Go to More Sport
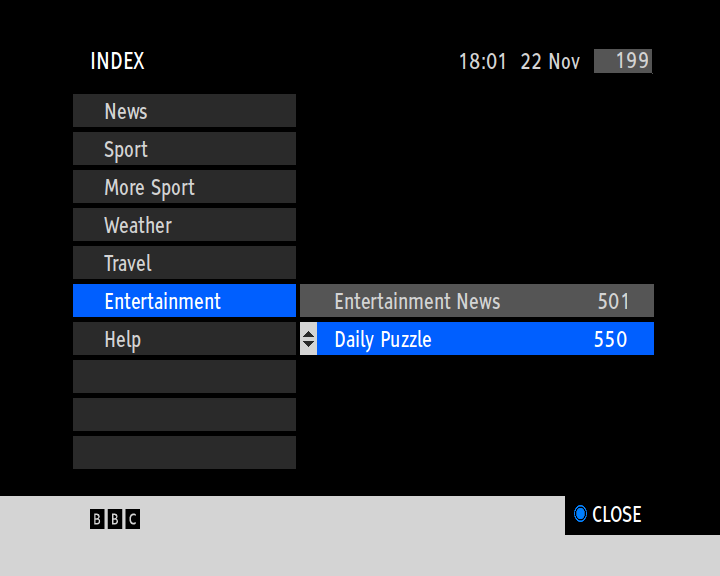The image size is (720, 576). [x=184, y=187]
